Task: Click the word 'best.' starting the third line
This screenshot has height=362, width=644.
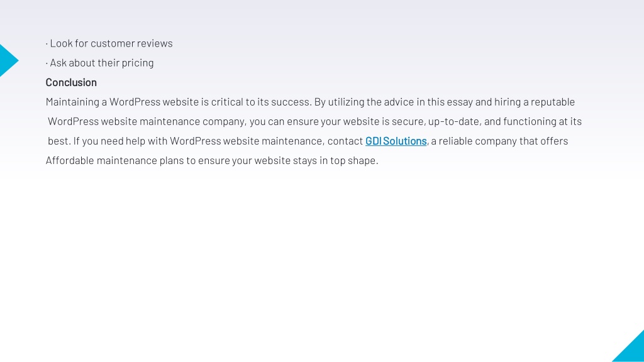Action: (59, 141)
